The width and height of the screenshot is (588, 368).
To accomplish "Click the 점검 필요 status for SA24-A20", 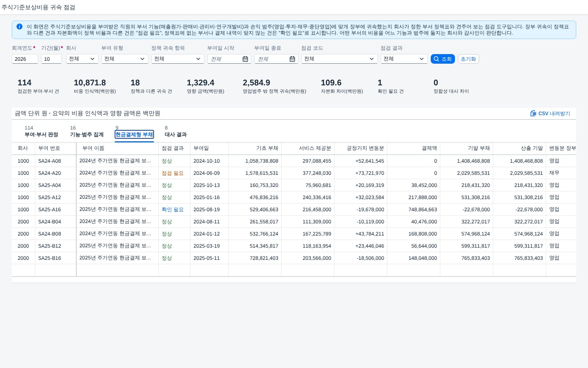I will pyautogui.click(x=173, y=173).
